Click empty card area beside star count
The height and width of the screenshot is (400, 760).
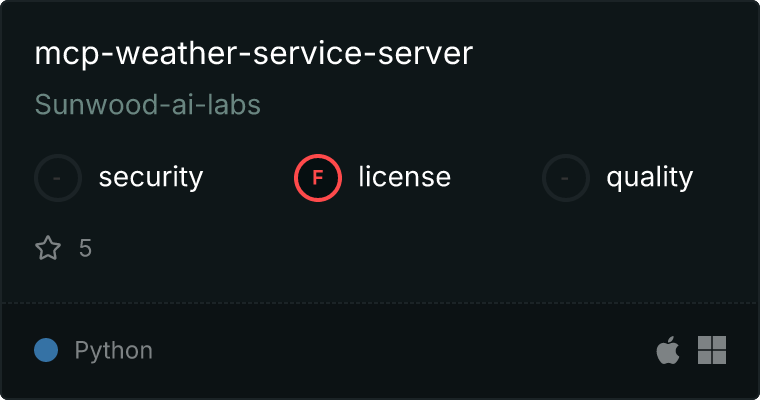(x=388, y=249)
